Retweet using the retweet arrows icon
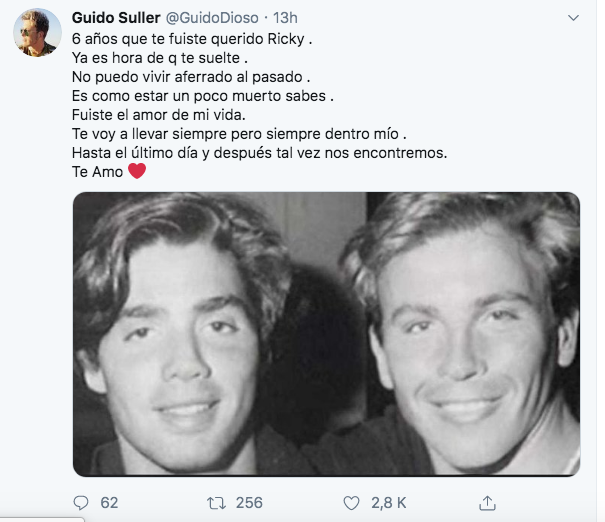Image resolution: width=605 pixels, height=522 pixels. (x=216, y=503)
